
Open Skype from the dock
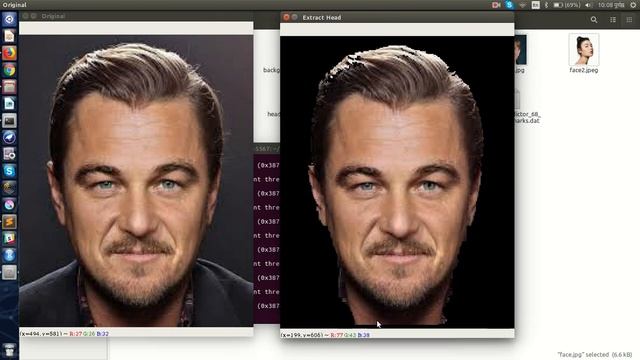9,171
